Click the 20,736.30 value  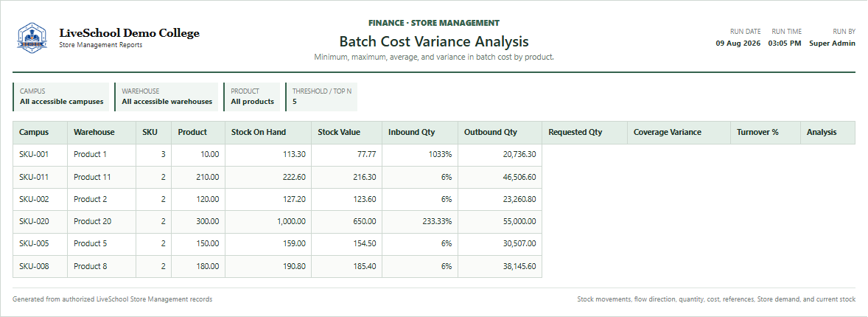519,155
